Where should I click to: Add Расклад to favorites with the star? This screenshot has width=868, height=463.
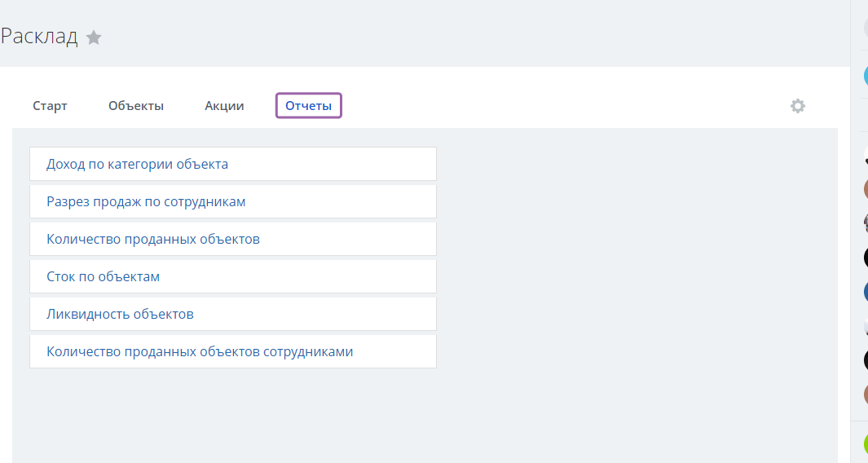(94, 37)
